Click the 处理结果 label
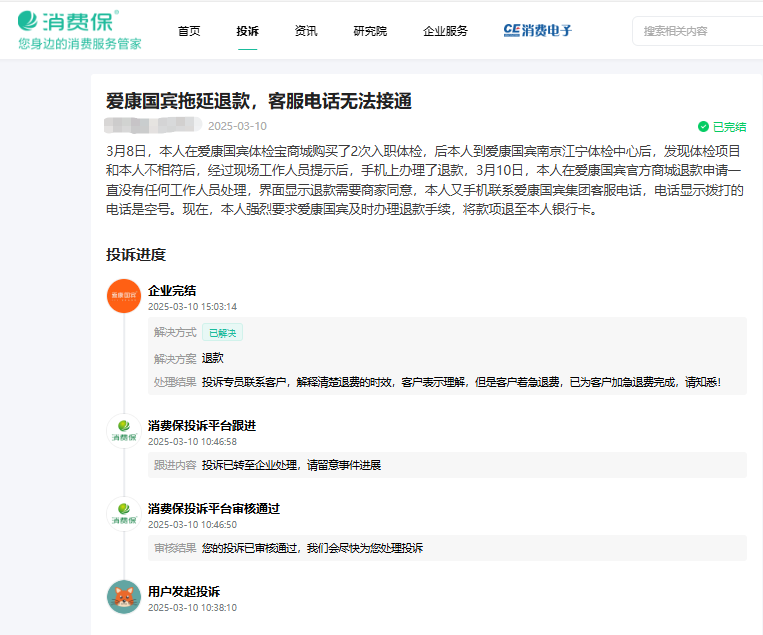 pyautogui.click(x=175, y=382)
